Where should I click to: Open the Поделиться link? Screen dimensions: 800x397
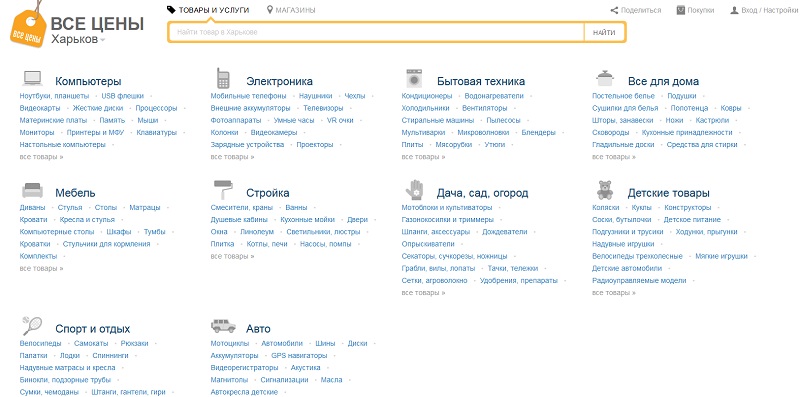(641, 10)
